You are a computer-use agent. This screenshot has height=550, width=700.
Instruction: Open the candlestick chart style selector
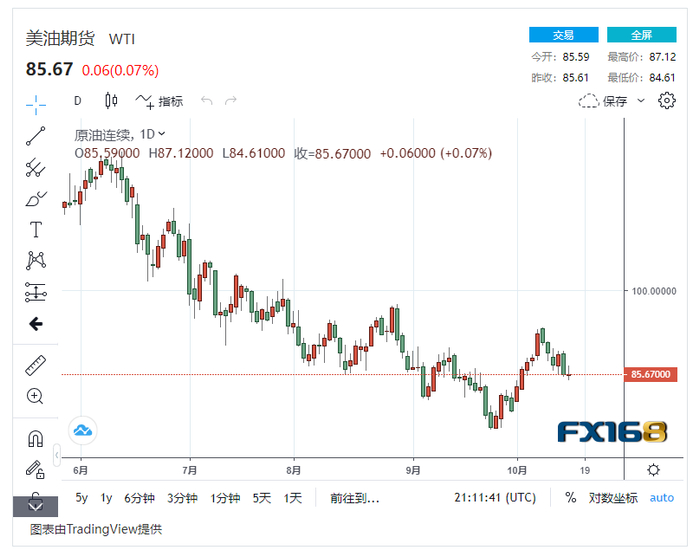pos(111,100)
